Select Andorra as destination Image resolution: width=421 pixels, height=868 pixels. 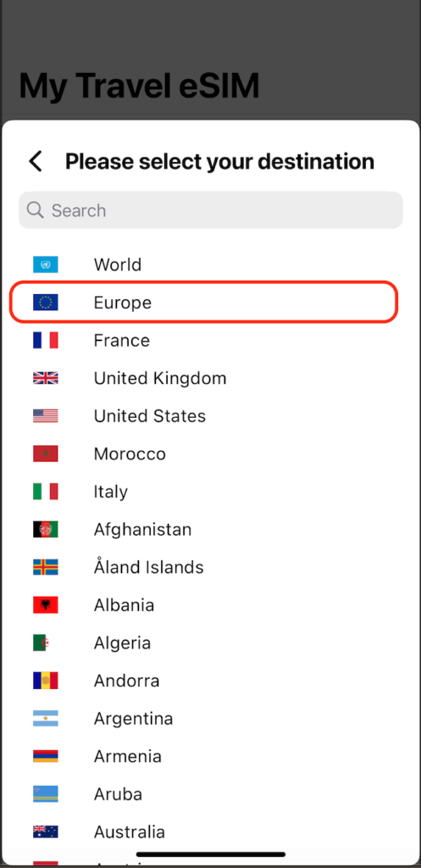point(211,681)
